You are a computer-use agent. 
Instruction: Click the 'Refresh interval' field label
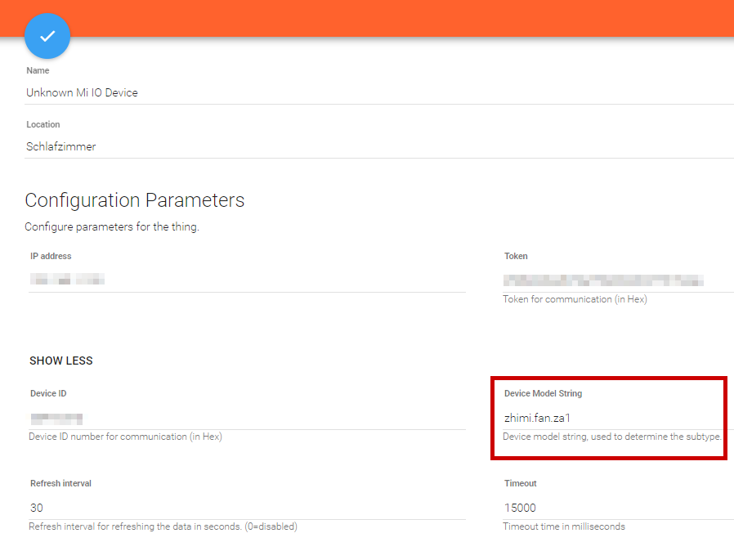point(60,483)
